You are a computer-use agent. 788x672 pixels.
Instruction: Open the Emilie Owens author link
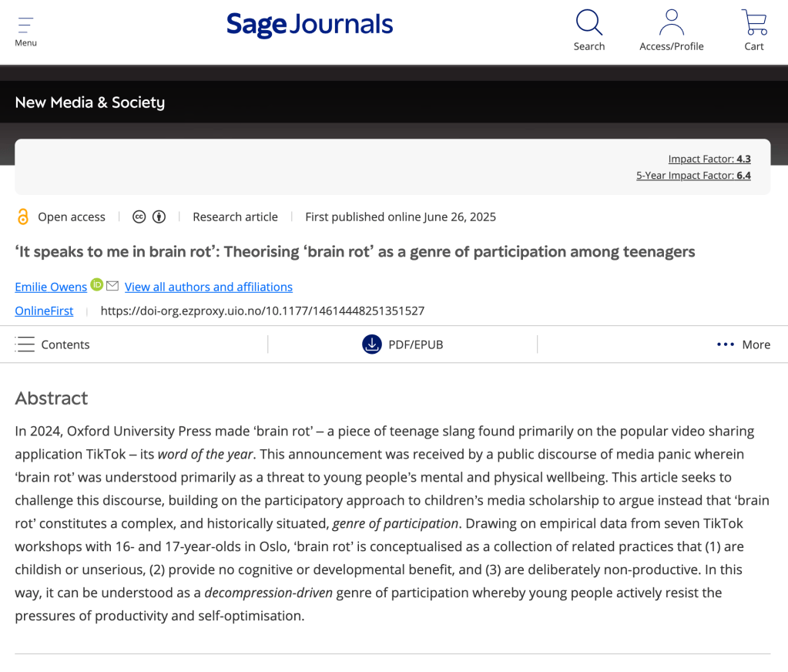[51, 287]
